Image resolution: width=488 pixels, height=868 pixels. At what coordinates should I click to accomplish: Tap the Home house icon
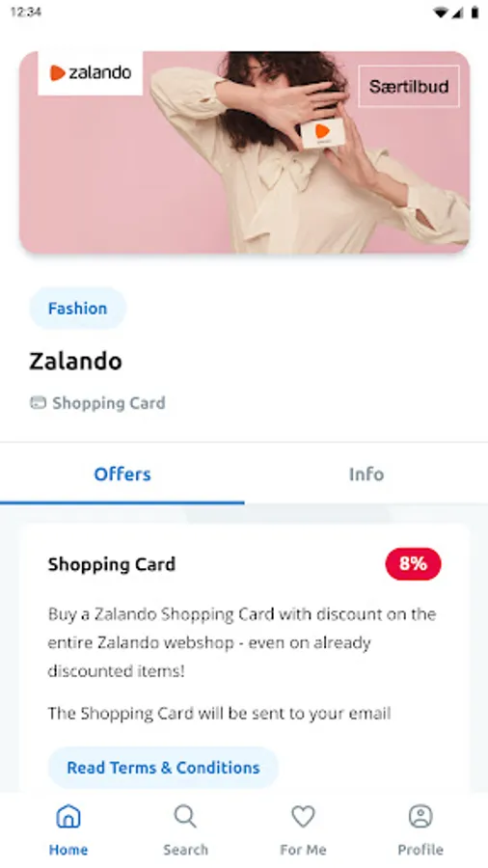coord(68,817)
